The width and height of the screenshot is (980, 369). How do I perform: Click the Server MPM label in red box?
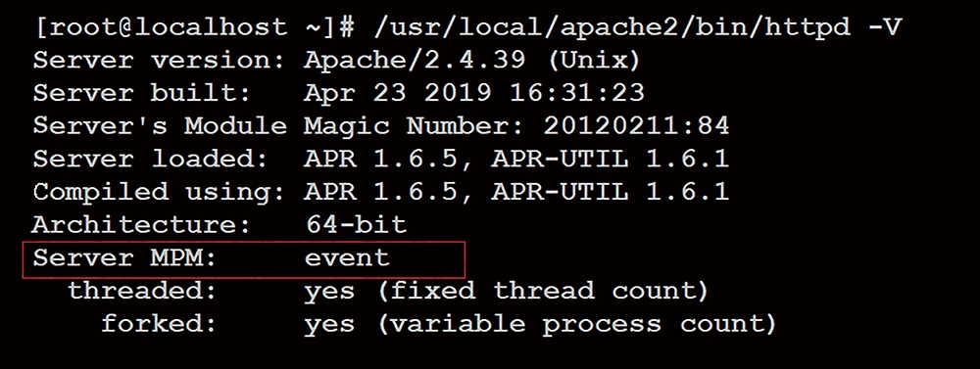point(124,257)
